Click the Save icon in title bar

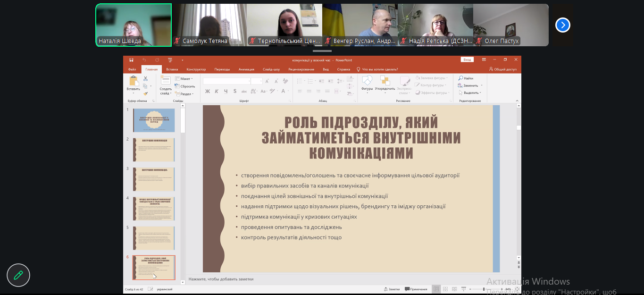131,60
